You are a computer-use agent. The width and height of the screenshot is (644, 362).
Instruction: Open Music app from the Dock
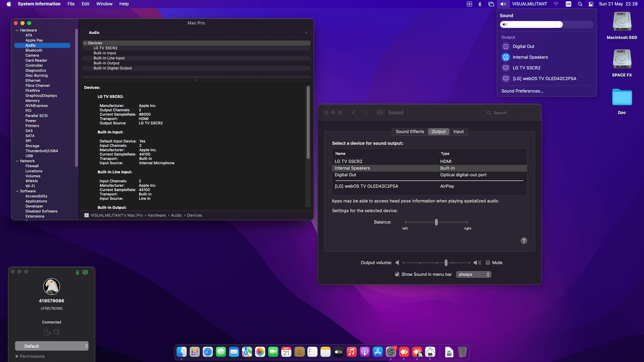coord(352,352)
